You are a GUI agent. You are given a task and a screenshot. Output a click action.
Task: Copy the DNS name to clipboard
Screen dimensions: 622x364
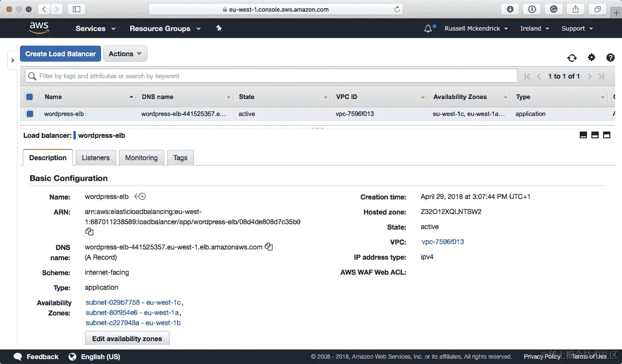pyautogui.click(x=269, y=247)
